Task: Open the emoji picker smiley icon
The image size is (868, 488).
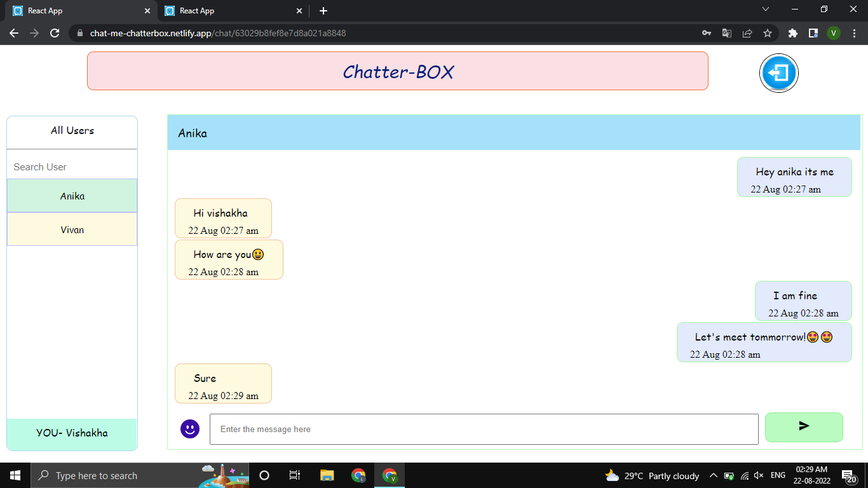Action: coord(189,429)
